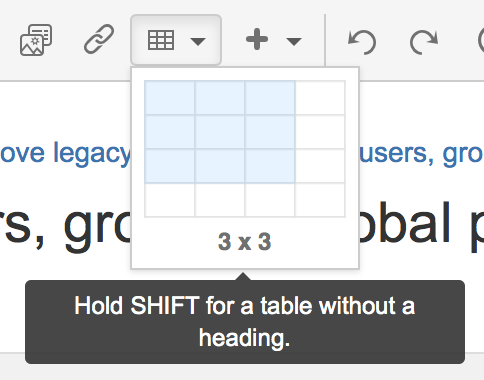Click the 3 x 3 size label
This screenshot has height=380, width=484.
[245, 242]
